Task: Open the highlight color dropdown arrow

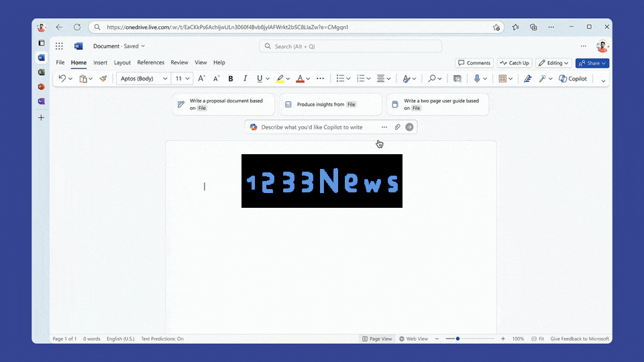Action: 288,79
